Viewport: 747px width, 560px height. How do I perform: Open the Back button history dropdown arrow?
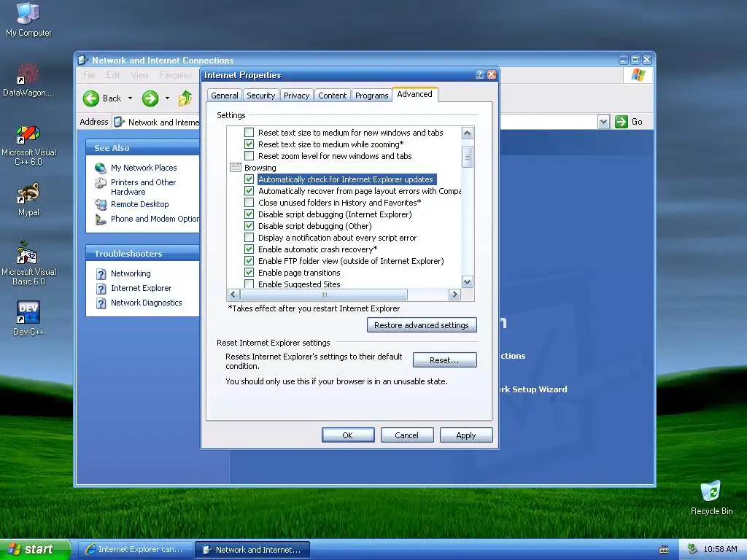(x=130, y=98)
